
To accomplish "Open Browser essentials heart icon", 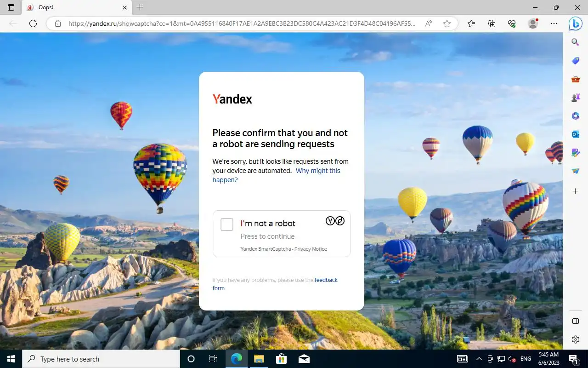I will click(512, 23).
